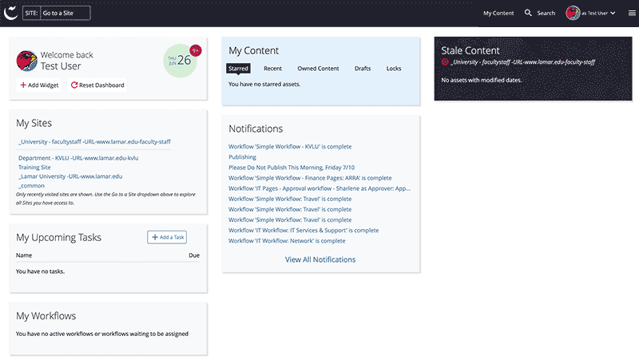
Task: Open the Go to a Site dropdown
Action: tap(65, 13)
